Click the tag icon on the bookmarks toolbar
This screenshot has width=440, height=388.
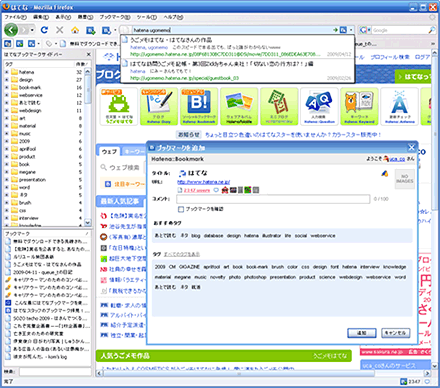coord(49,44)
